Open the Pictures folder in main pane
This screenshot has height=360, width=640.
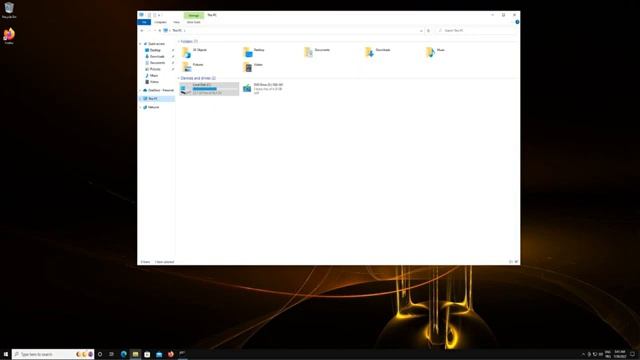point(193,67)
